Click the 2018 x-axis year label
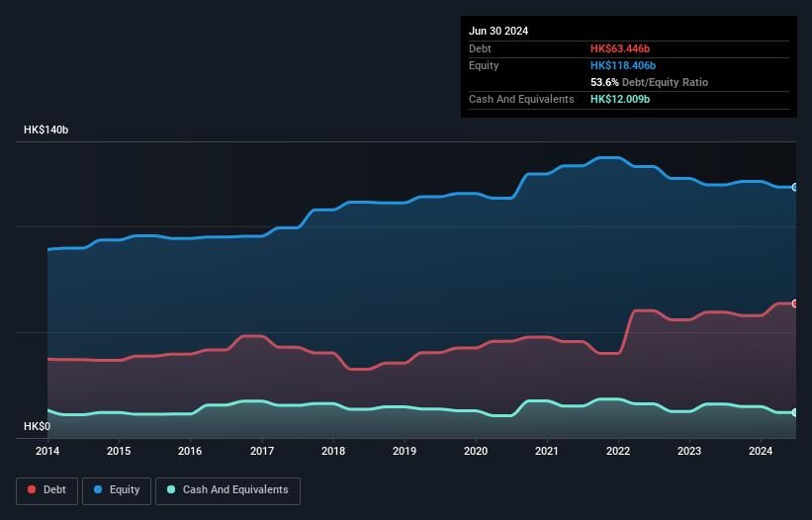 [x=333, y=452]
